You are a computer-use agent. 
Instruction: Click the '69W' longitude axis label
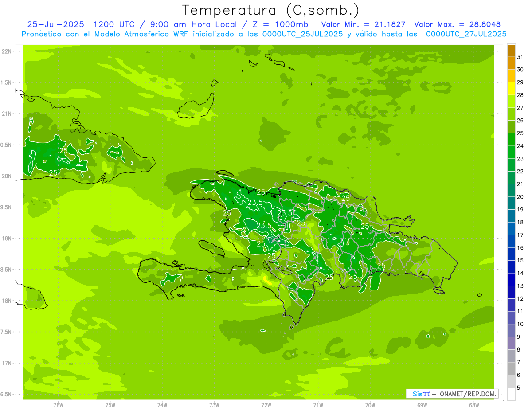pyautogui.click(x=422, y=405)
